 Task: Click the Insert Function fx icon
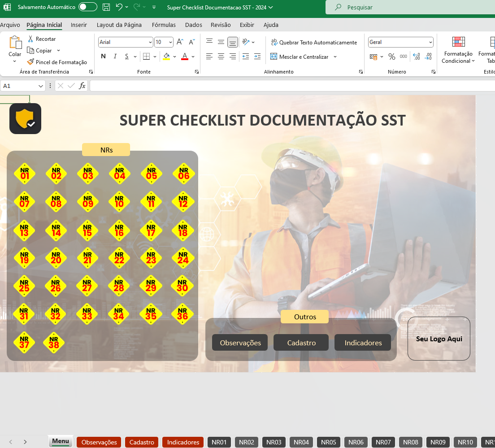pyautogui.click(x=82, y=86)
